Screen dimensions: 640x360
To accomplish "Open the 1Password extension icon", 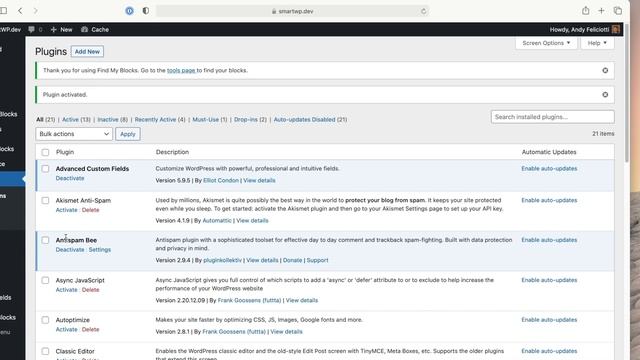I will tap(129, 11).
